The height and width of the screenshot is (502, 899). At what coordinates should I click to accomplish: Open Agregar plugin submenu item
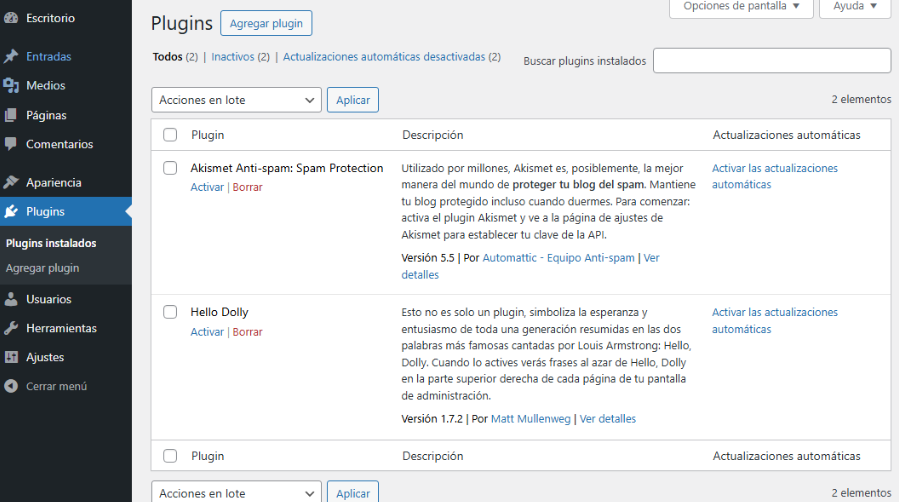point(42,268)
